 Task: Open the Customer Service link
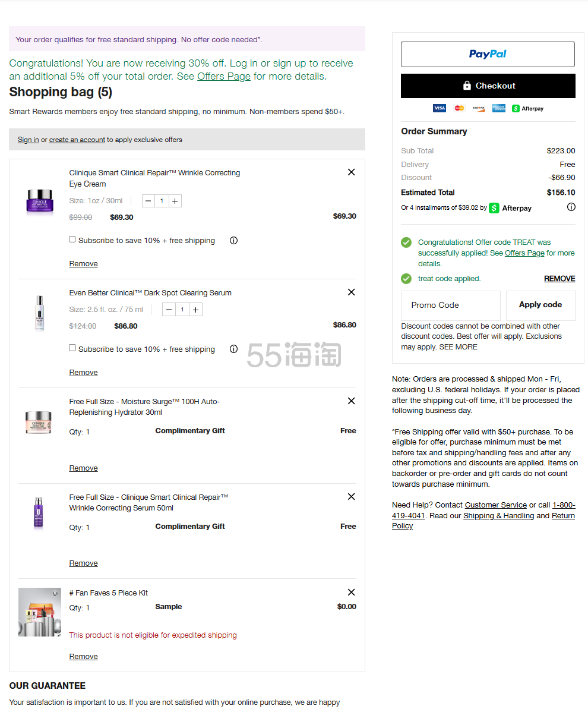pos(496,505)
